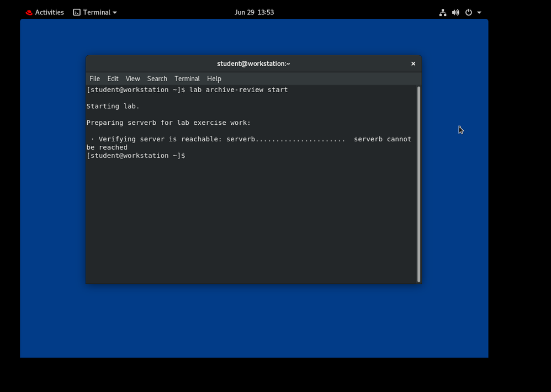Close the student@workstation terminal window
Image resolution: width=551 pixels, height=392 pixels.
(x=413, y=63)
